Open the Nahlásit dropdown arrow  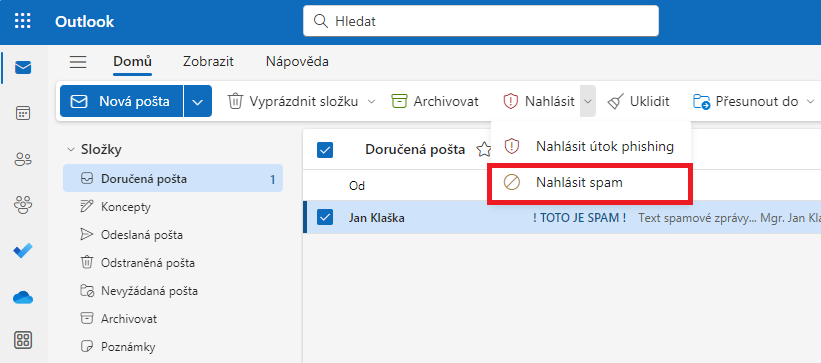(x=588, y=101)
